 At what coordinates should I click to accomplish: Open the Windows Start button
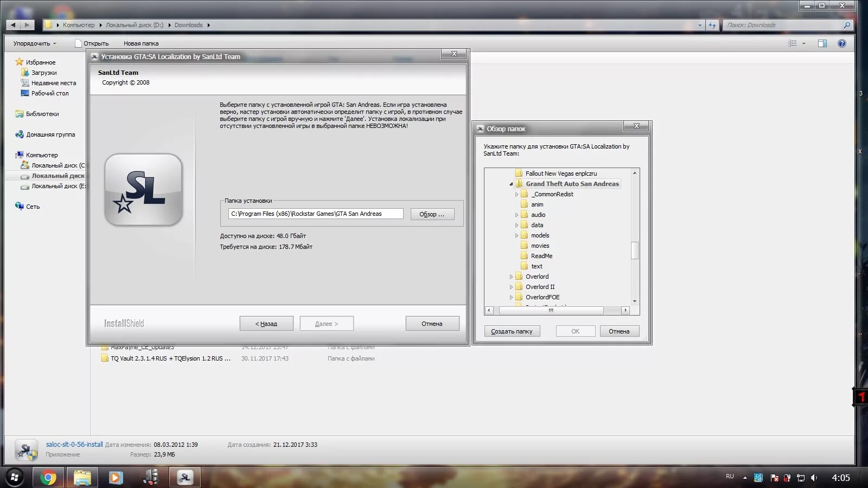(15, 477)
